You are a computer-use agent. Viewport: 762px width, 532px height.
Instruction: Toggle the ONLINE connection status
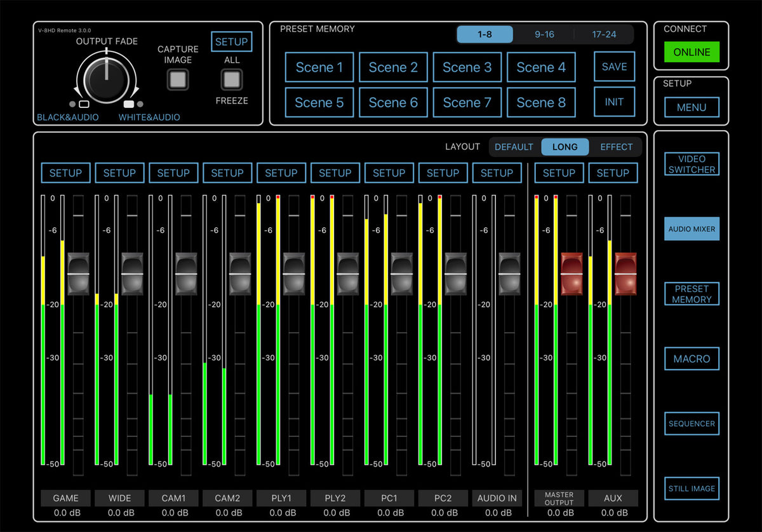click(692, 52)
